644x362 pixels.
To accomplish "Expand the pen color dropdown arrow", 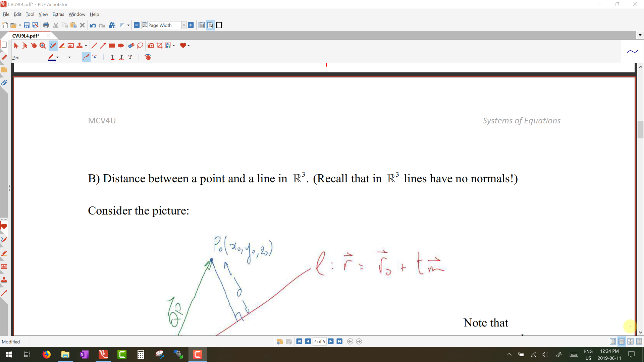I will tap(57, 57).
